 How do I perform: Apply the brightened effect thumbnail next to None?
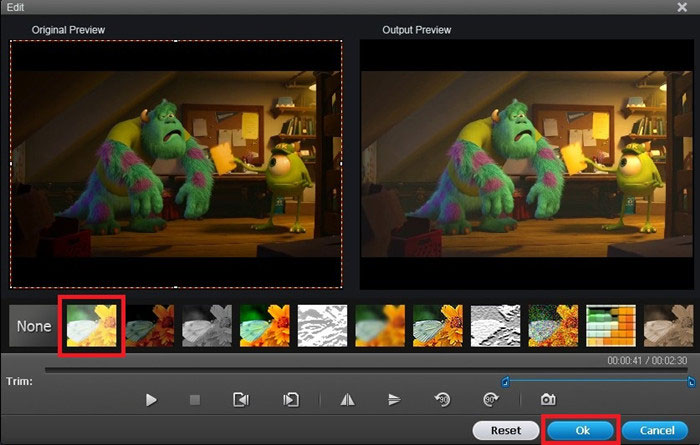coord(92,326)
